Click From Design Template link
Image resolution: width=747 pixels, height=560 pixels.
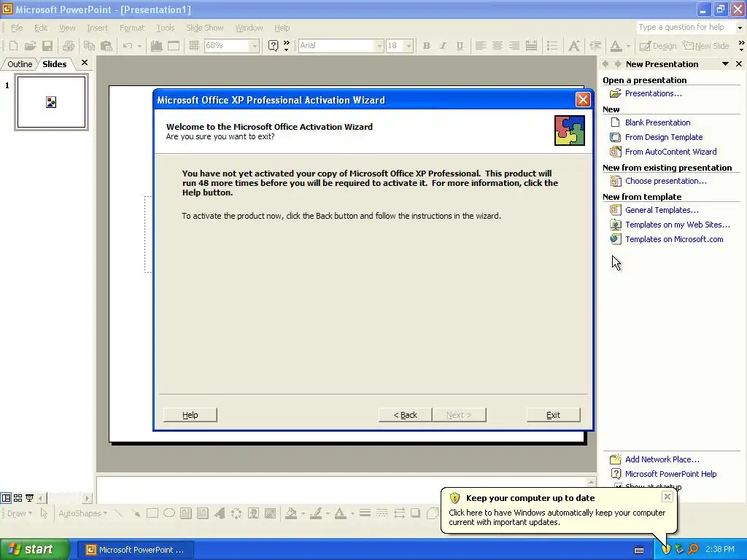(664, 137)
